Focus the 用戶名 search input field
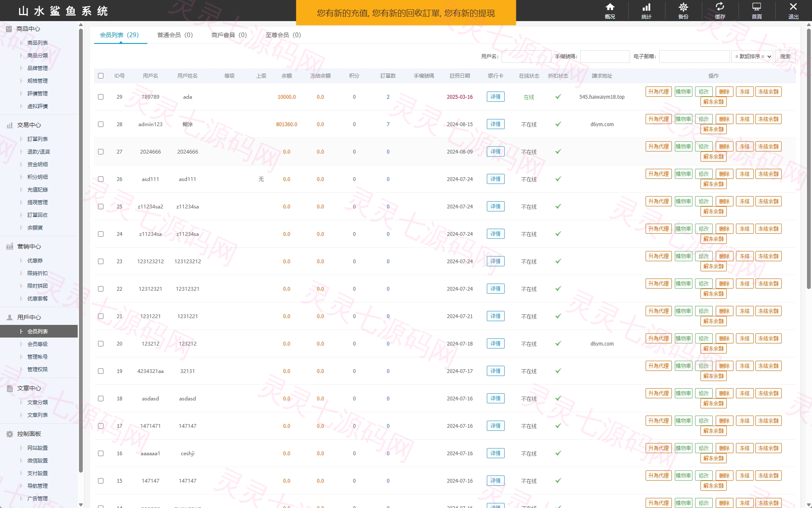 click(526, 57)
